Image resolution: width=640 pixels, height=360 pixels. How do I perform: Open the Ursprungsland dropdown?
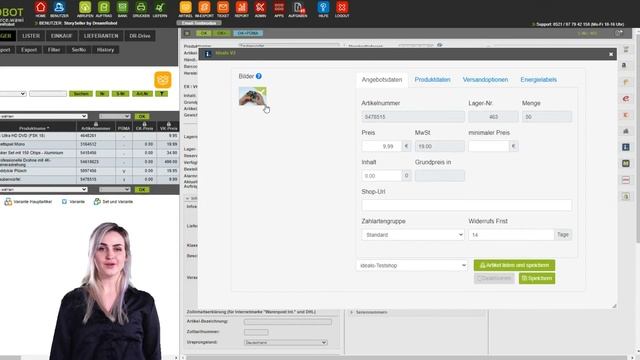pos(286,342)
